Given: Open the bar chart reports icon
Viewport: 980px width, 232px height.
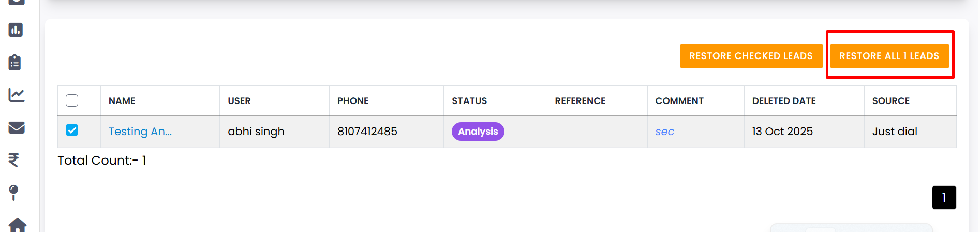Looking at the screenshot, I should pyautogui.click(x=16, y=30).
